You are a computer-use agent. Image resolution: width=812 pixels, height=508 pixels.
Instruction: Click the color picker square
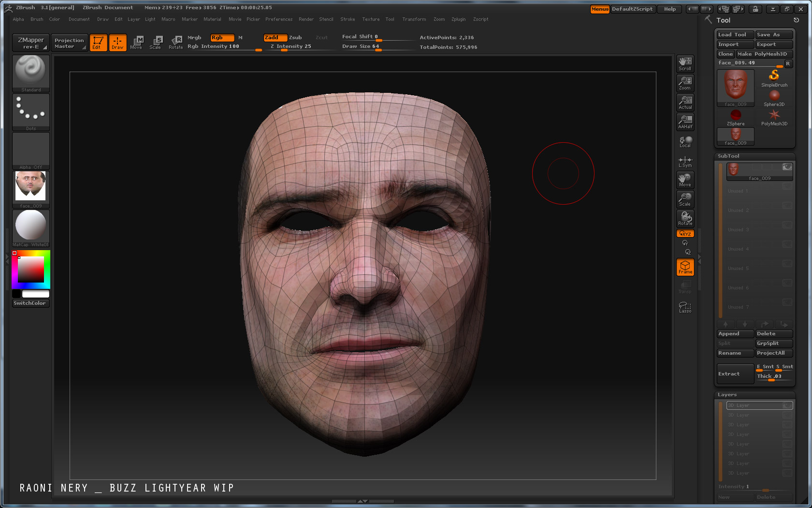pyautogui.click(x=31, y=269)
